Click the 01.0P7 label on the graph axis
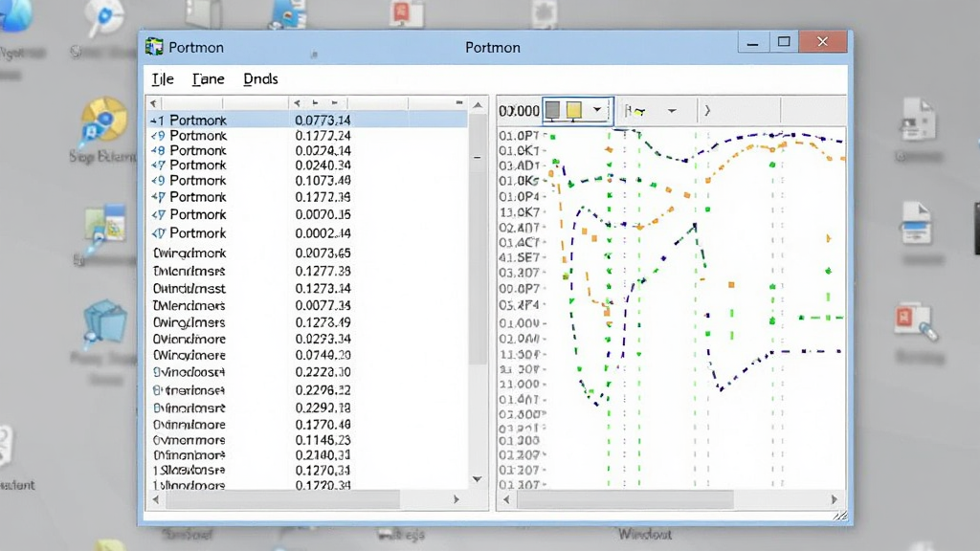The height and width of the screenshot is (551, 980). (x=519, y=136)
